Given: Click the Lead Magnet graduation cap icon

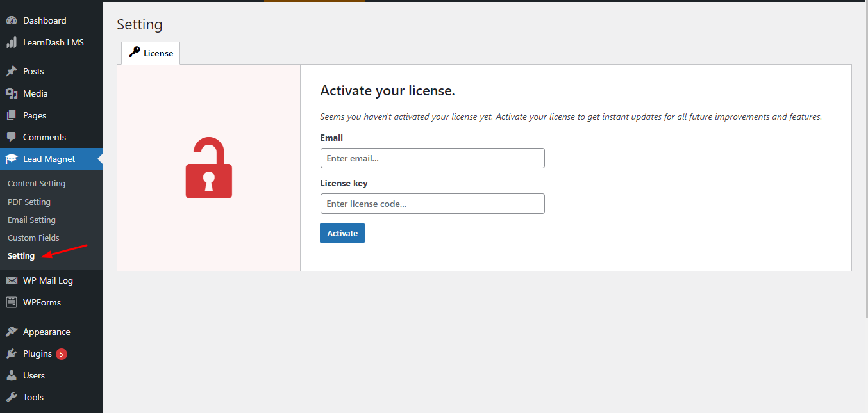Looking at the screenshot, I should (12, 159).
